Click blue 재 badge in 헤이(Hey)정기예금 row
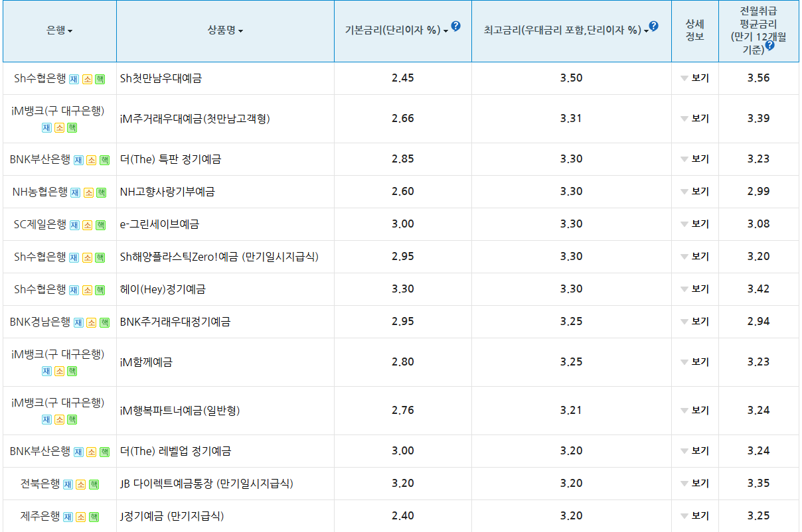 point(74,290)
